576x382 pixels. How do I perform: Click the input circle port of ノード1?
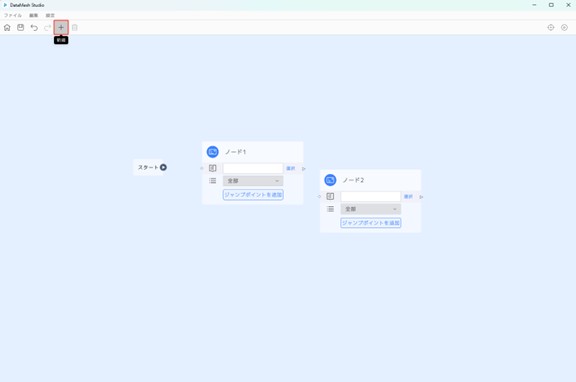click(x=202, y=169)
